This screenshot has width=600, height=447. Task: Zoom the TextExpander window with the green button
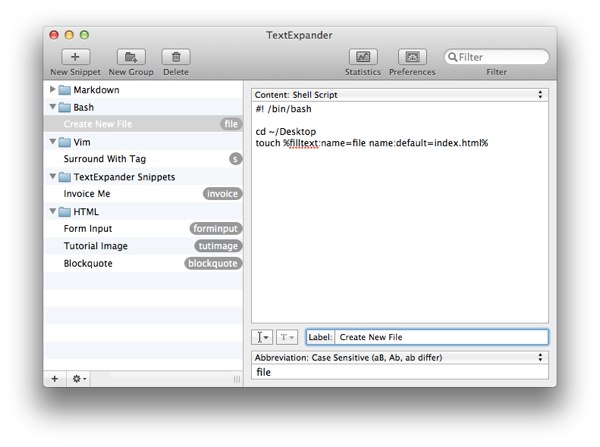coord(84,35)
